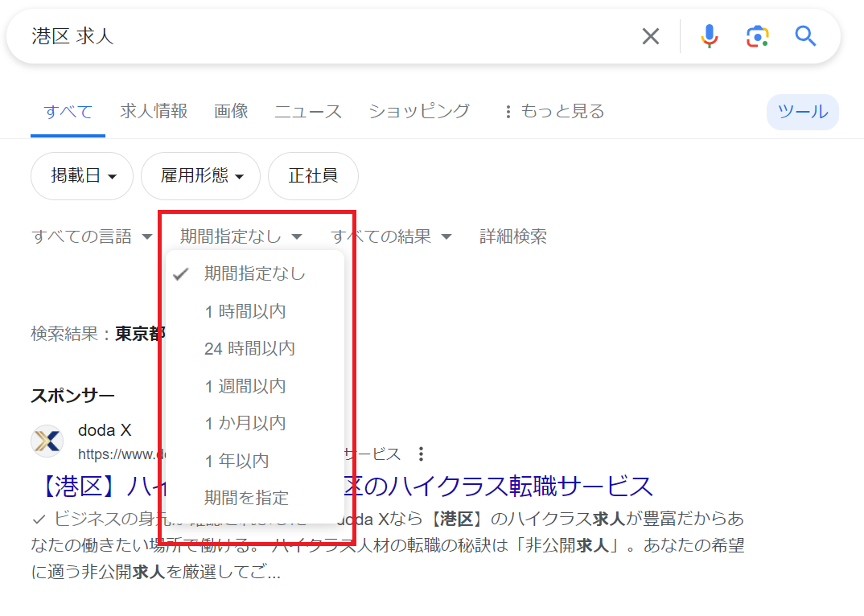
Task: Click the ツール button
Action: [801, 112]
